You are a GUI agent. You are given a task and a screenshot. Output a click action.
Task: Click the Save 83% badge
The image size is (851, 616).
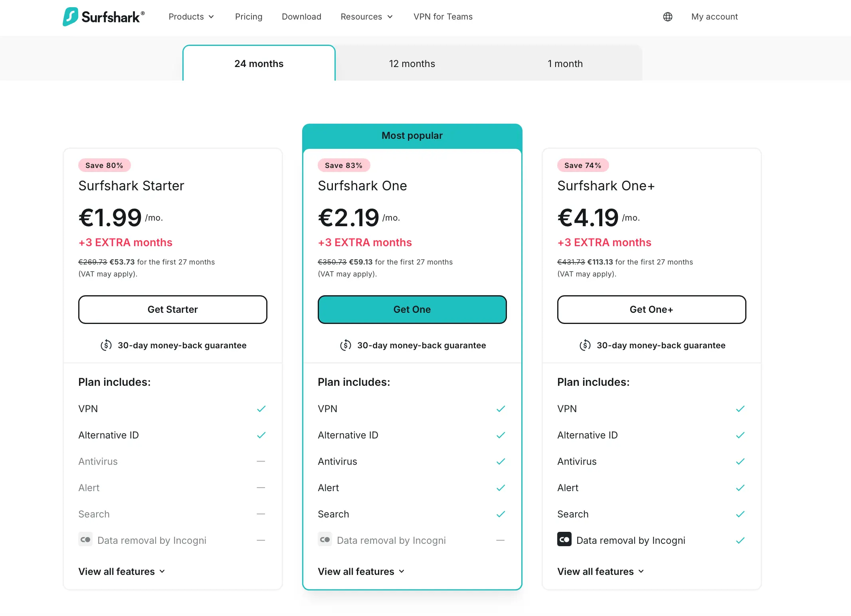[x=343, y=165]
